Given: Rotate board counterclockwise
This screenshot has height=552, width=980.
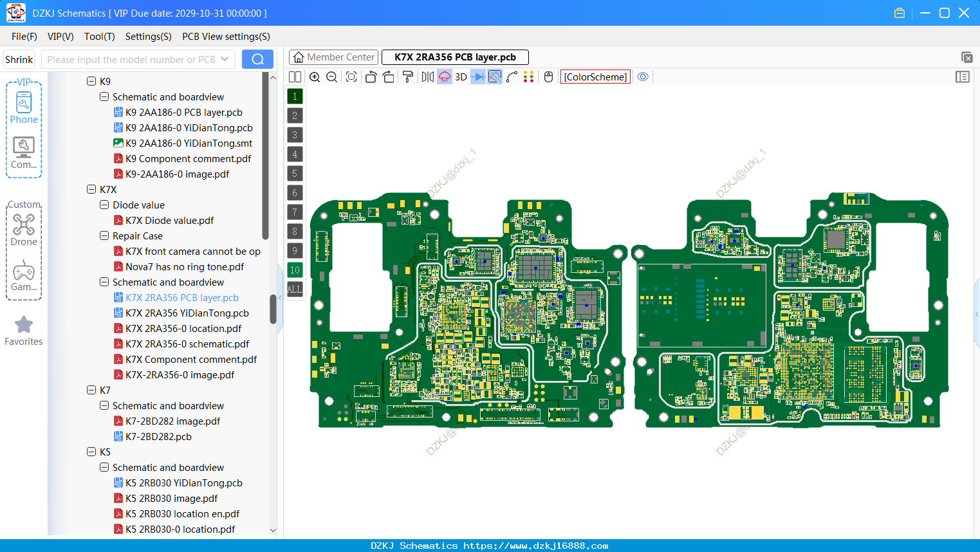Looking at the screenshot, I should 371,77.
